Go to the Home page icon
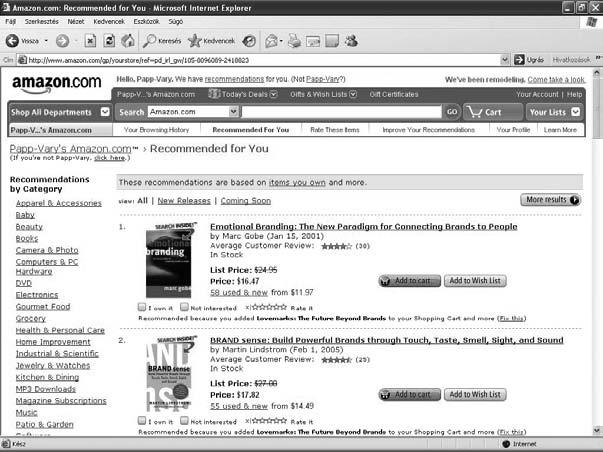The height and width of the screenshot is (452, 603). pyautogui.click(x=128, y=40)
